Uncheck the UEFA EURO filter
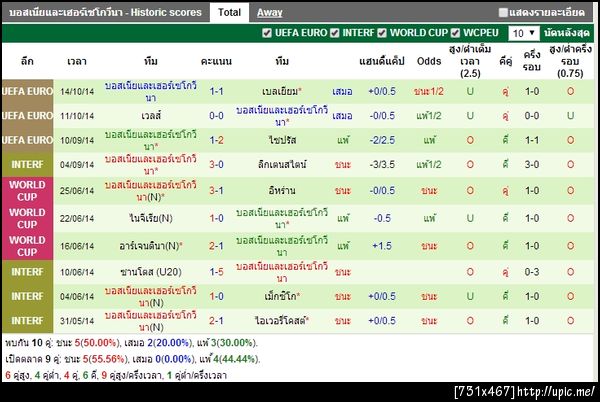Viewport: 600px width, 402px height. 267,33
